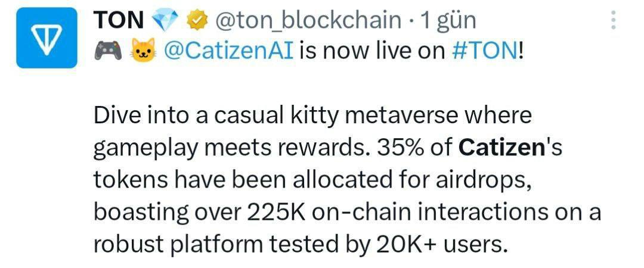Click the 'is now live on' text
Image resolution: width=644 pixels, height=268 pixels.
(x=372, y=50)
